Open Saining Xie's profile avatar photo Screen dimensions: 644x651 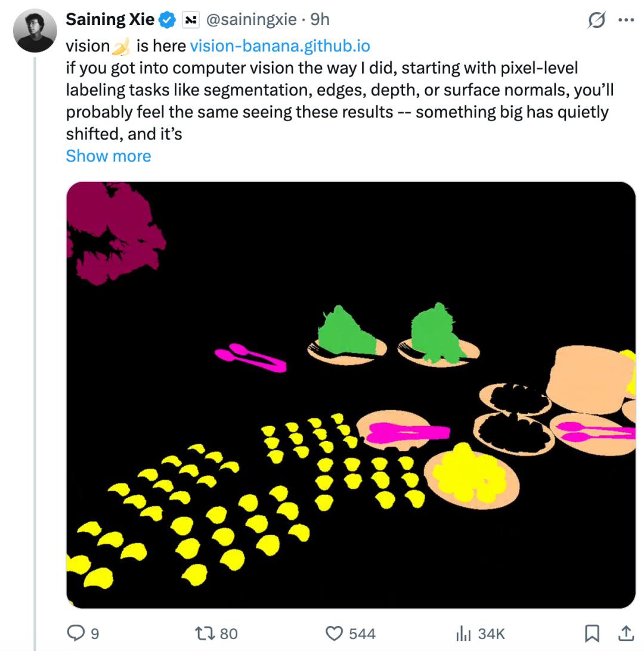pos(34,31)
